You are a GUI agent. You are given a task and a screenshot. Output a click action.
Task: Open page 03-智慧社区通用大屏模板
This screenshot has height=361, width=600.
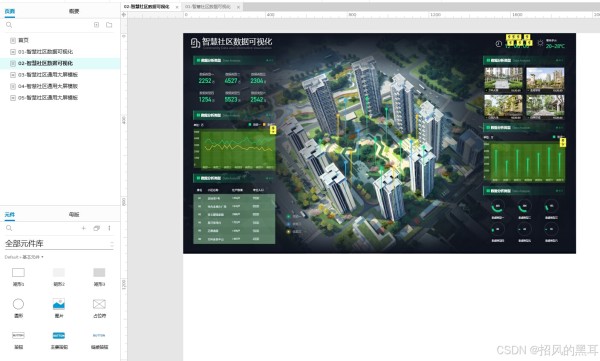(x=48, y=75)
